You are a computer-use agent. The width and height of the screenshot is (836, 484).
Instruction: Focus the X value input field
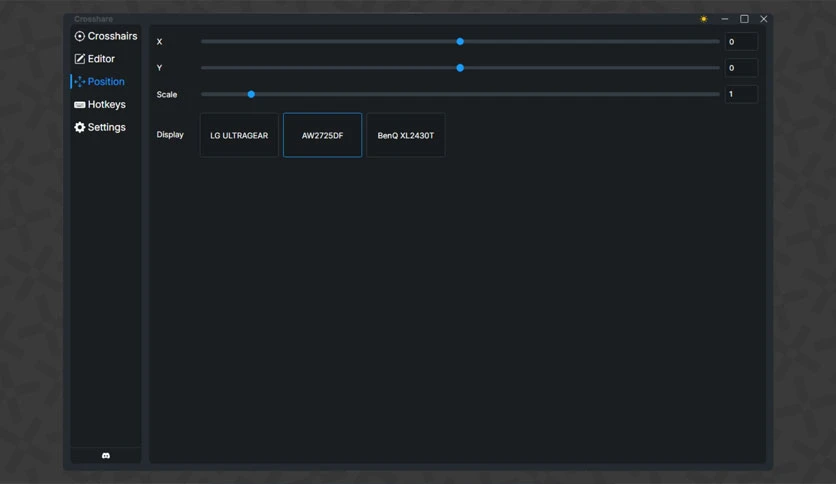[741, 42]
